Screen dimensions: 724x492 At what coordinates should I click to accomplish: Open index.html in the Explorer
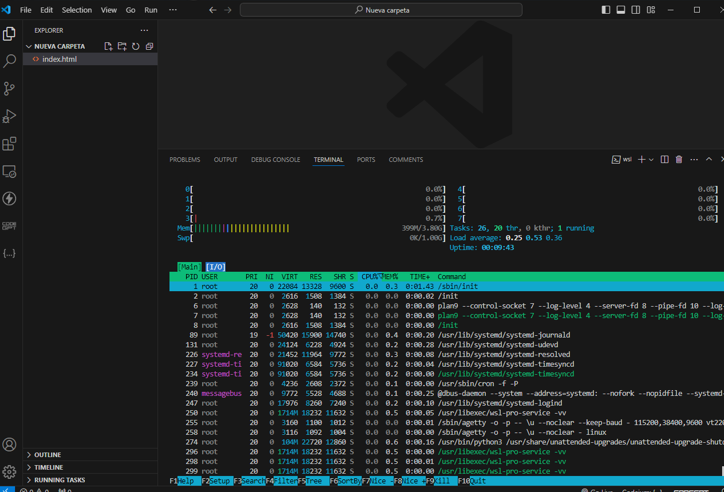59,59
